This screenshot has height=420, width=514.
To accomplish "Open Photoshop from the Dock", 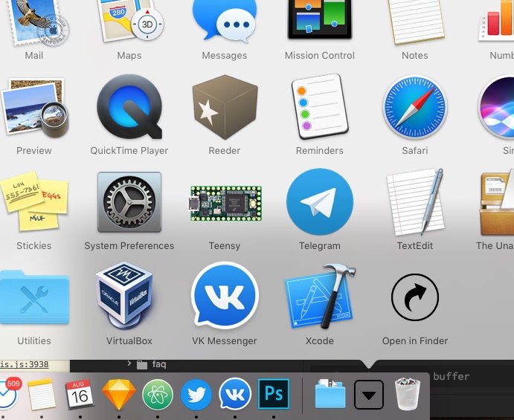I will coord(274,394).
